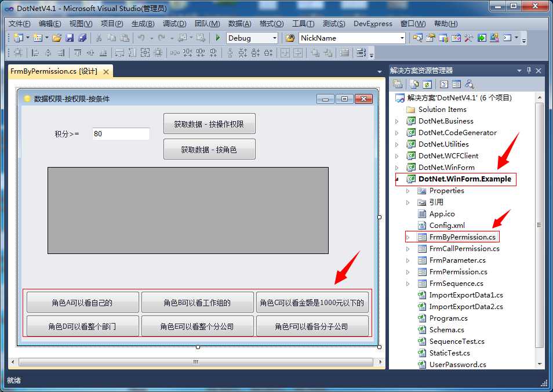
Task: Open the 文件(F) menu
Action: click(19, 24)
